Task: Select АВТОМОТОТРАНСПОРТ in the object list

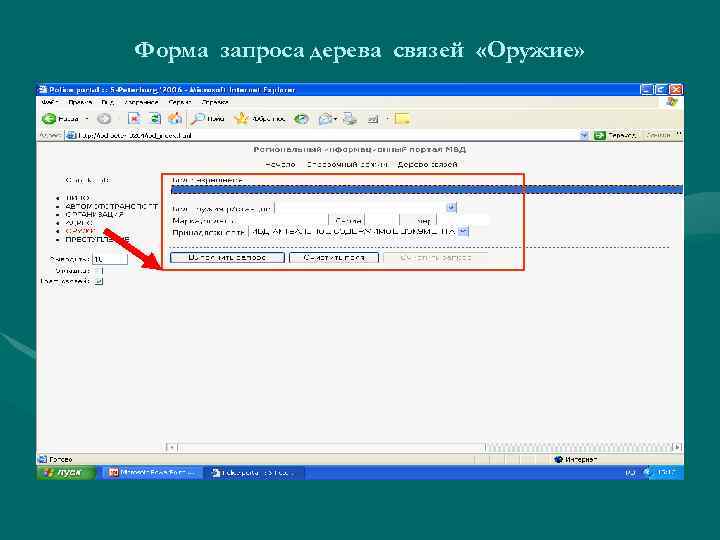Action: 112,206
